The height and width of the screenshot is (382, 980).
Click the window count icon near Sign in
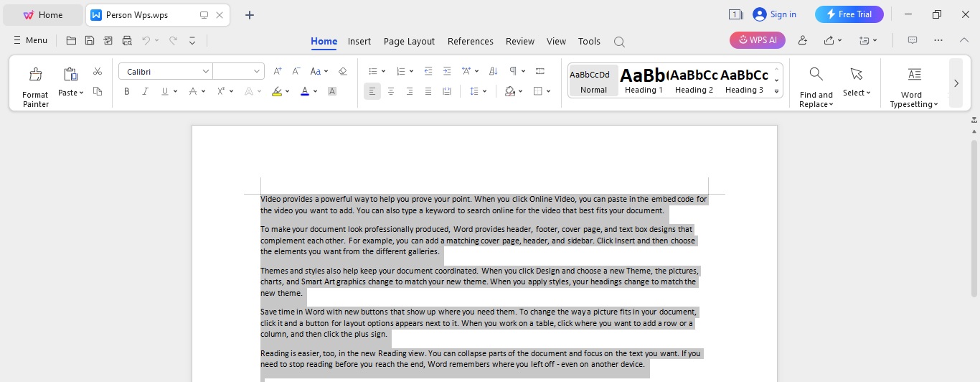point(735,14)
